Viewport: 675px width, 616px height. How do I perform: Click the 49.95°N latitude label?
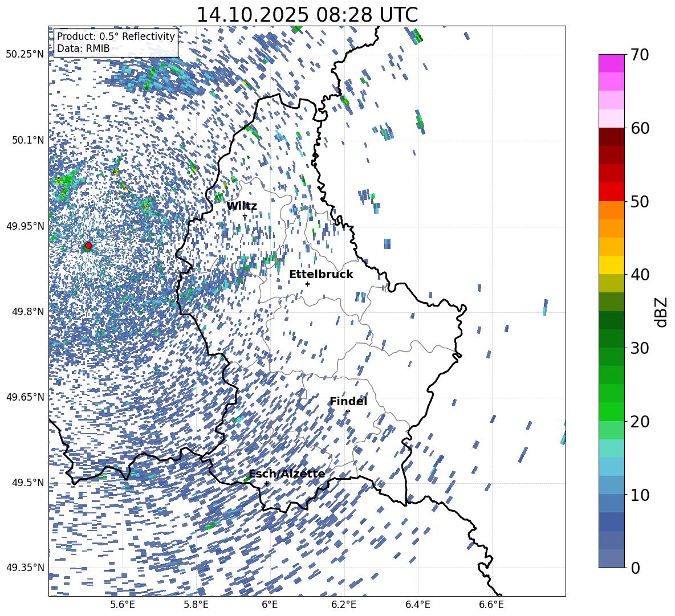26,226
